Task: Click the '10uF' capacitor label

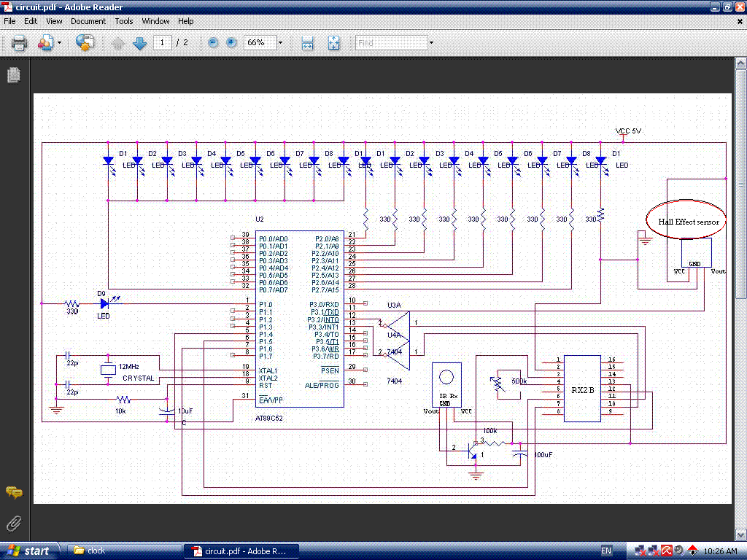Action: (185, 411)
